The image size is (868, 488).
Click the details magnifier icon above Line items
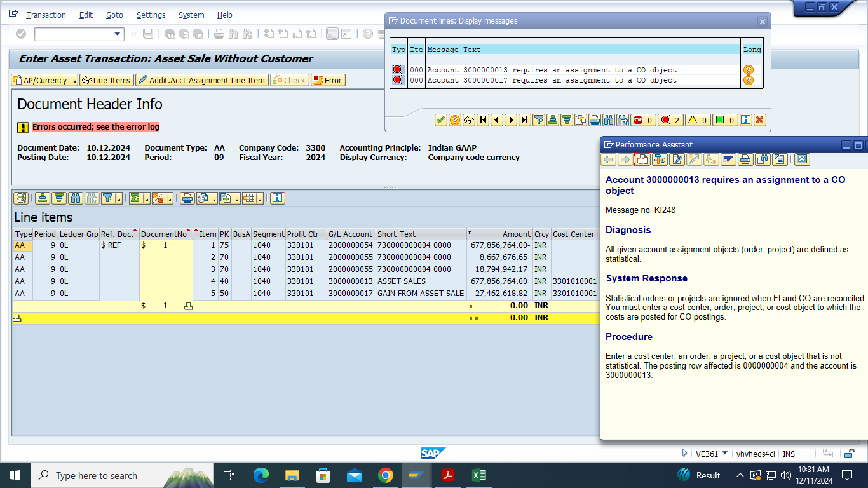tap(21, 198)
